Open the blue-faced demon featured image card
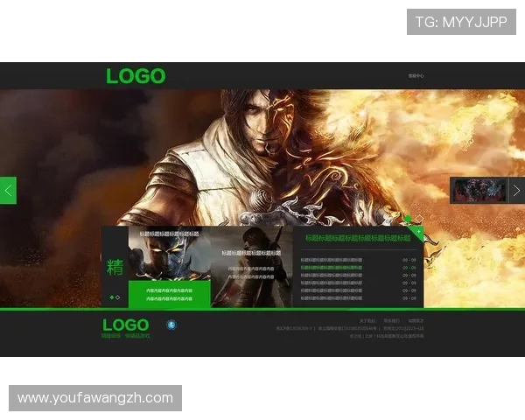525x420 pixels. coord(170,254)
